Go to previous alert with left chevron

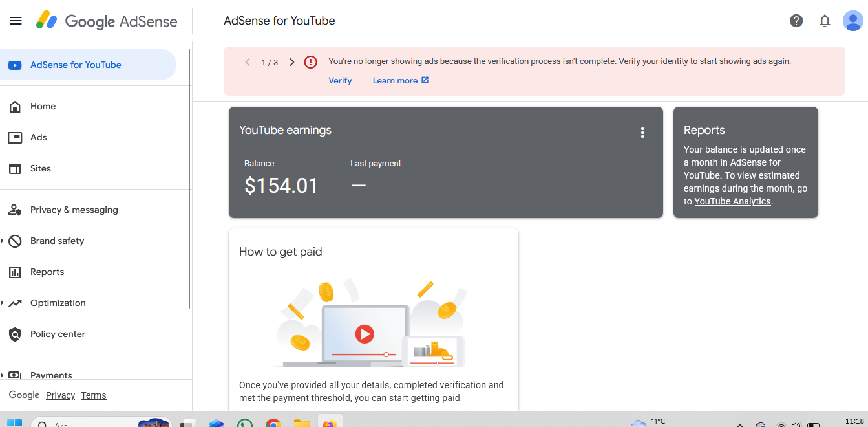[248, 62]
